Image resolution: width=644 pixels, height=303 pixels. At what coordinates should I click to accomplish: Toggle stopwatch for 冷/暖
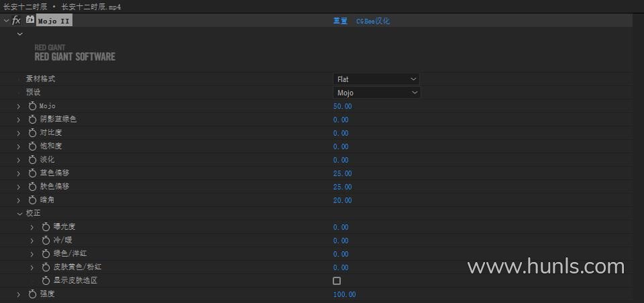coord(46,241)
